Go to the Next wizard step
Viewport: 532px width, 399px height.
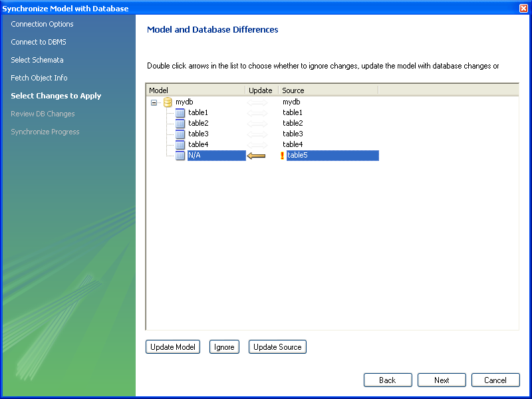pyautogui.click(x=442, y=380)
